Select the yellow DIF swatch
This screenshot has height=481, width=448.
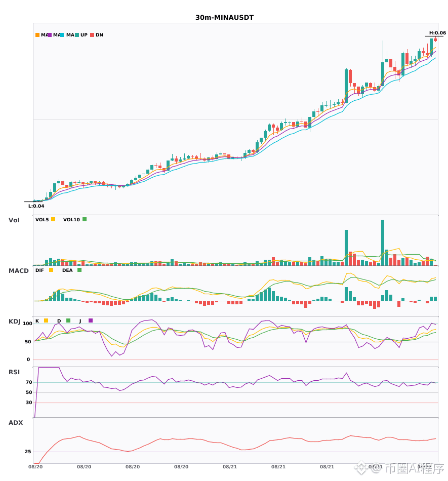click(51, 270)
